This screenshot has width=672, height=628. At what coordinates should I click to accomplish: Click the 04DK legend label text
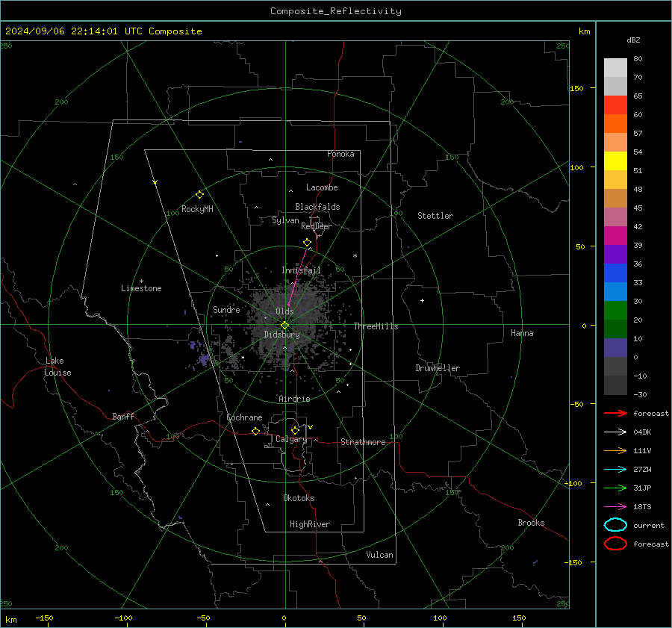point(642,432)
